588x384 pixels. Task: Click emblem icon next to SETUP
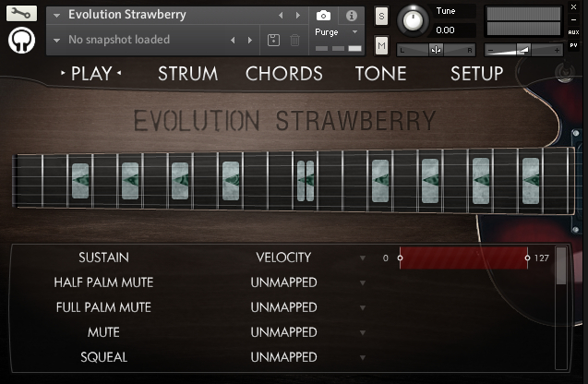[x=564, y=73]
